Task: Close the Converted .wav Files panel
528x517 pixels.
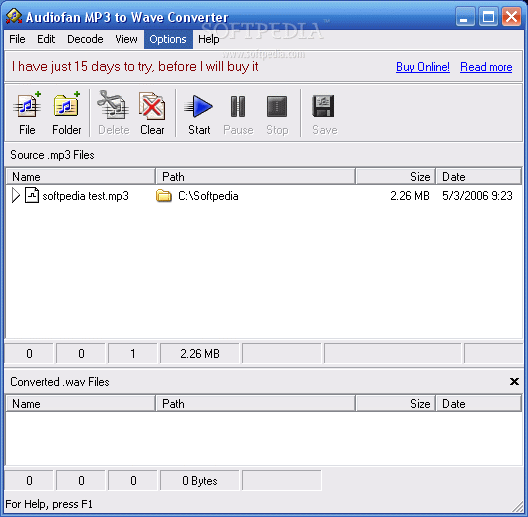Action: (514, 382)
